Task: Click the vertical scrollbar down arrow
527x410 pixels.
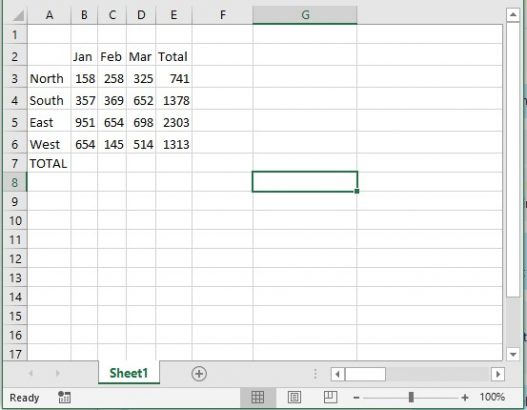Action: (513, 354)
